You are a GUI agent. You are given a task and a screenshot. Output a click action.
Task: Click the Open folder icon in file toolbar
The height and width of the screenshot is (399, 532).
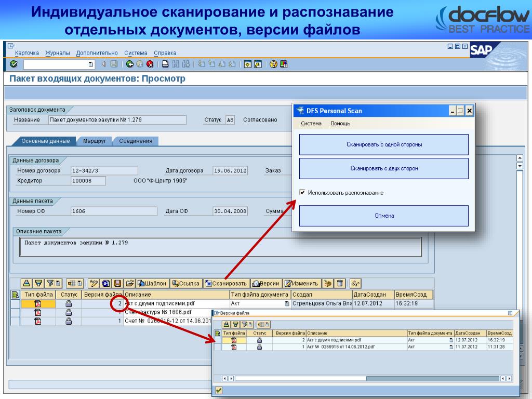pos(129,283)
